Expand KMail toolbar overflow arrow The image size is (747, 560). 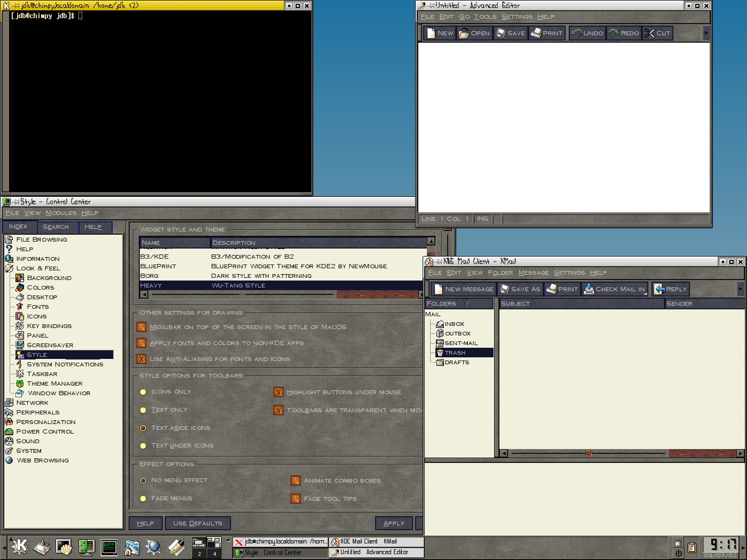click(x=740, y=289)
